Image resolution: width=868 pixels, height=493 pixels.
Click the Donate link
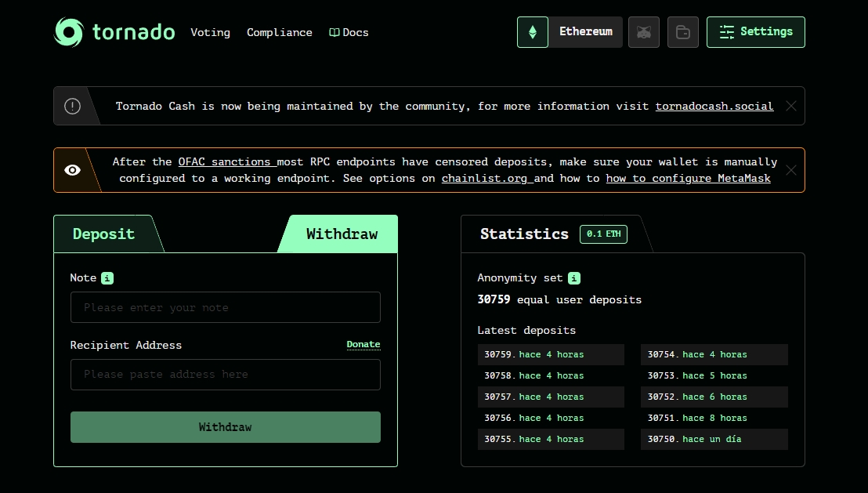pos(363,344)
